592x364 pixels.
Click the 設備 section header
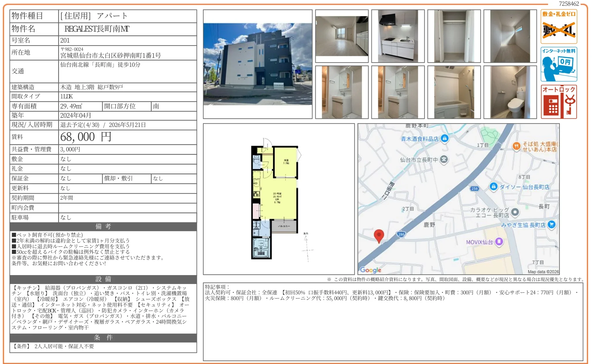(x=103, y=279)
